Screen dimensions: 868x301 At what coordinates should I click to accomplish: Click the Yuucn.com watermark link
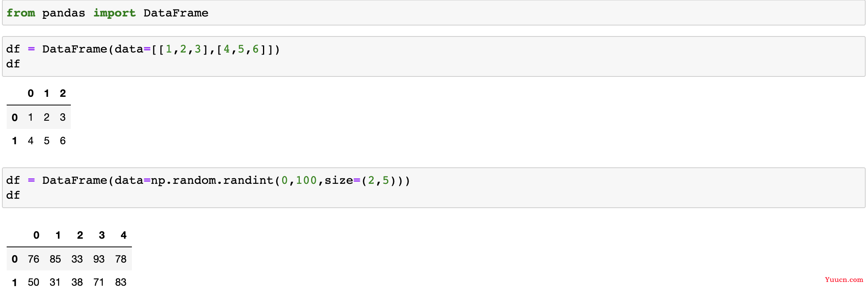pyautogui.click(x=844, y=279)
